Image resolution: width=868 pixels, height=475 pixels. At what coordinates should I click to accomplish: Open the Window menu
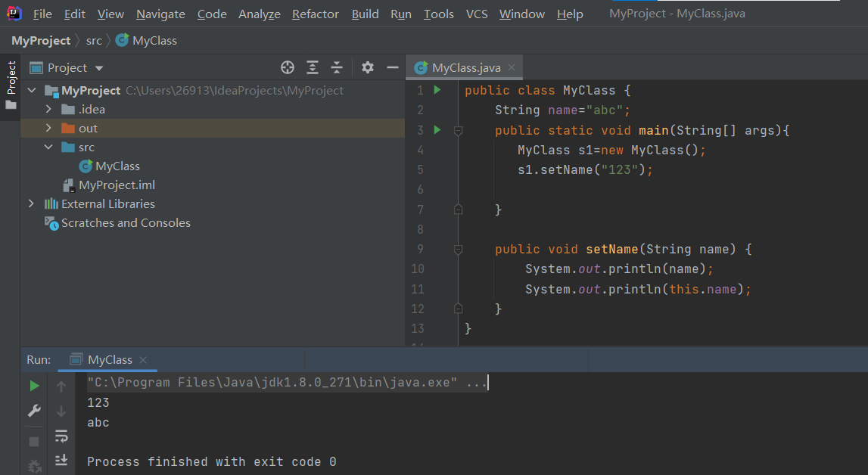coord(522,14)
